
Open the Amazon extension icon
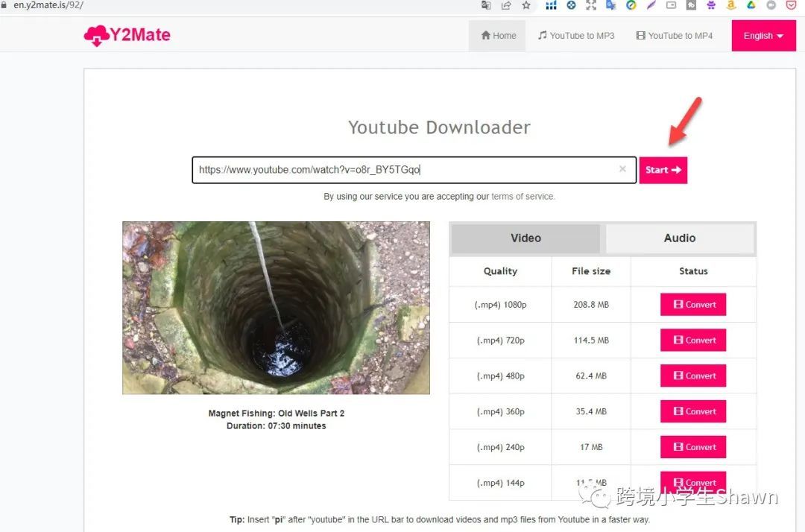point(731,5)
